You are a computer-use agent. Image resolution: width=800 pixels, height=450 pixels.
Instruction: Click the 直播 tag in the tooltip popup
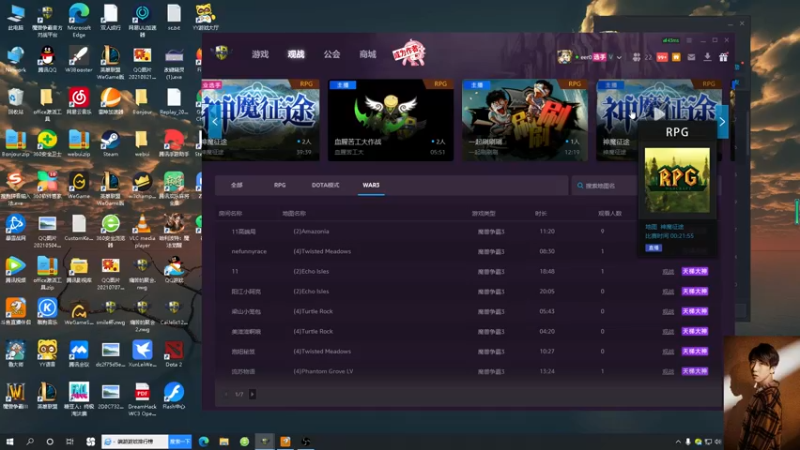(x=654, y=248)
